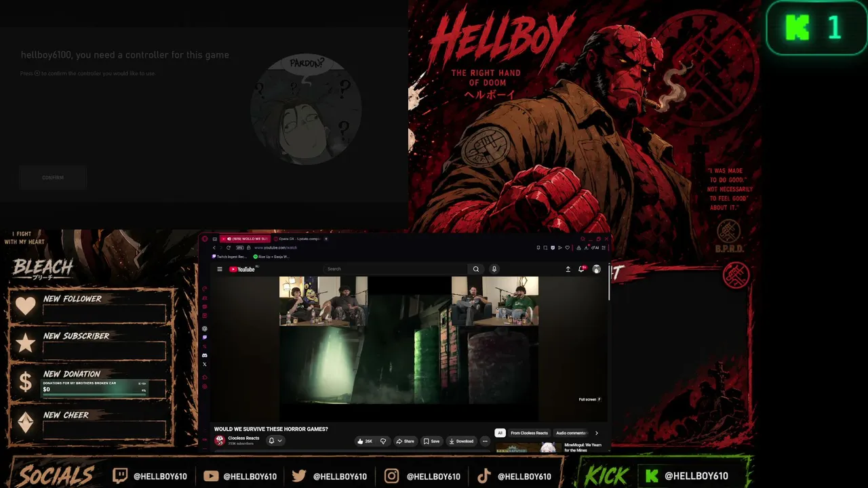The width and height of the screenshot is (868, 488).
Task: Go to YouTube home via logo
Action: [x=243, y=269]
